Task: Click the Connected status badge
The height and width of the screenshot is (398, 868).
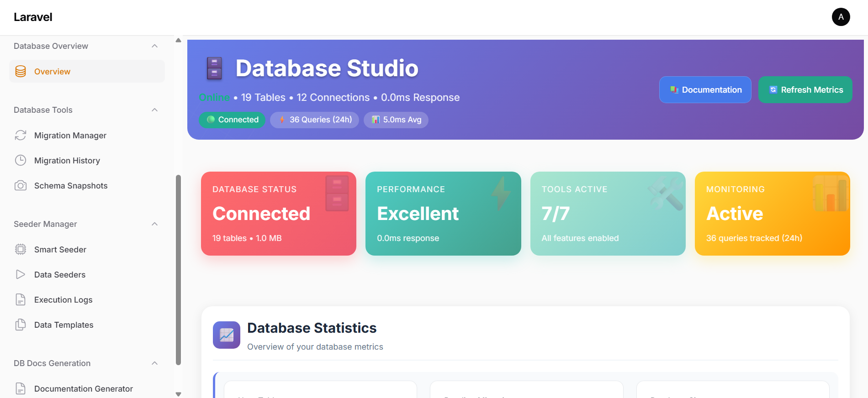Action: (x=232, y=120)
